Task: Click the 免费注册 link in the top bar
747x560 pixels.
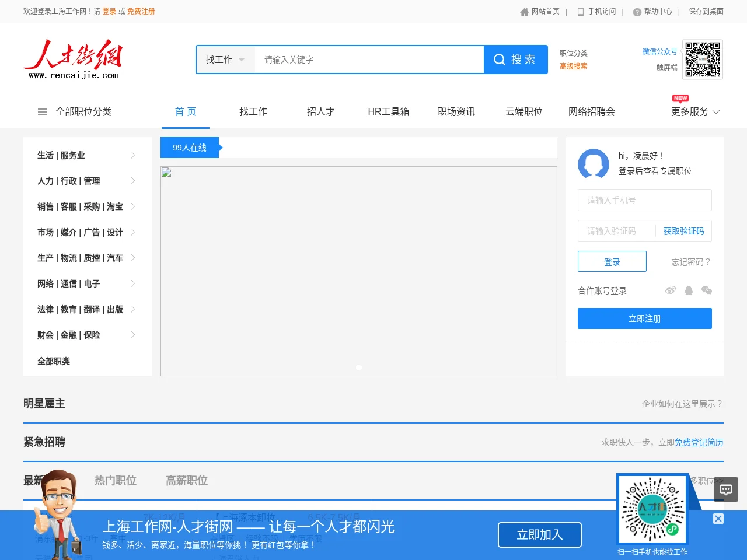Action: click(141, 12)
